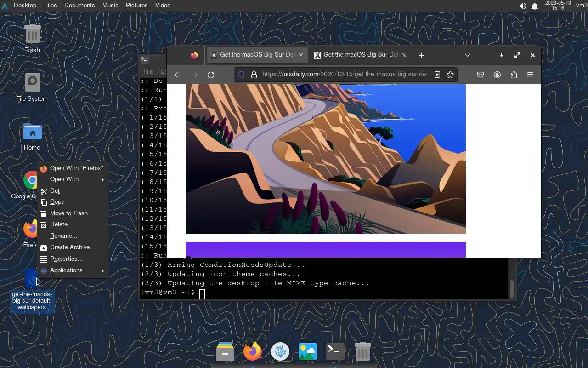Open Music in top panel
Viewport: 588px width, 368px height.
coord(110,6)
